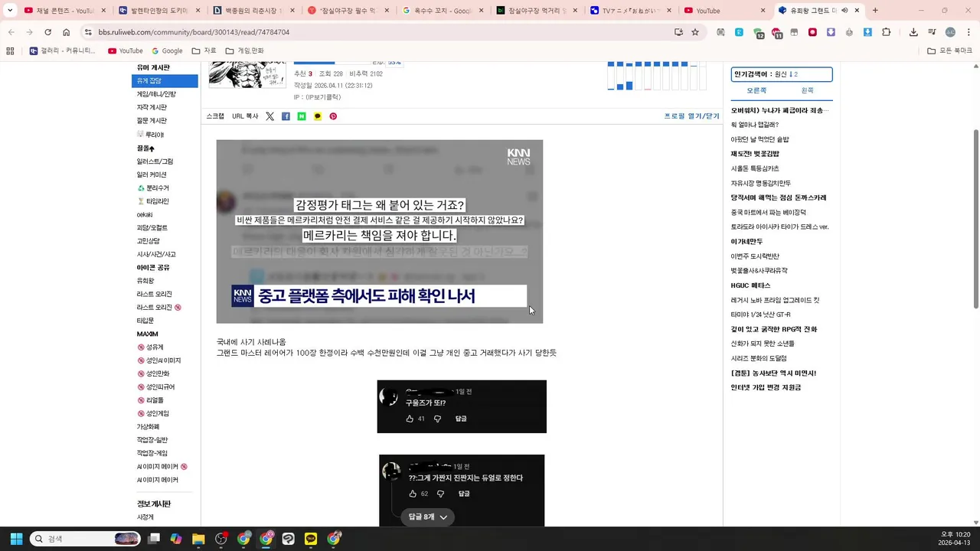
Task: Dislike the '구울즈가 또!?' comment
Action: pos(437,419)
